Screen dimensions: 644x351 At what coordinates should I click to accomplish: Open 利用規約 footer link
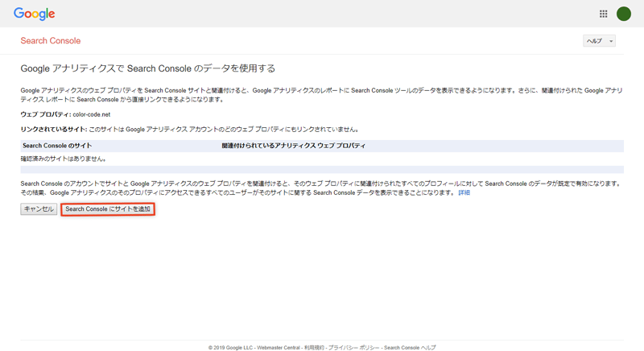[x=314, y=348]
